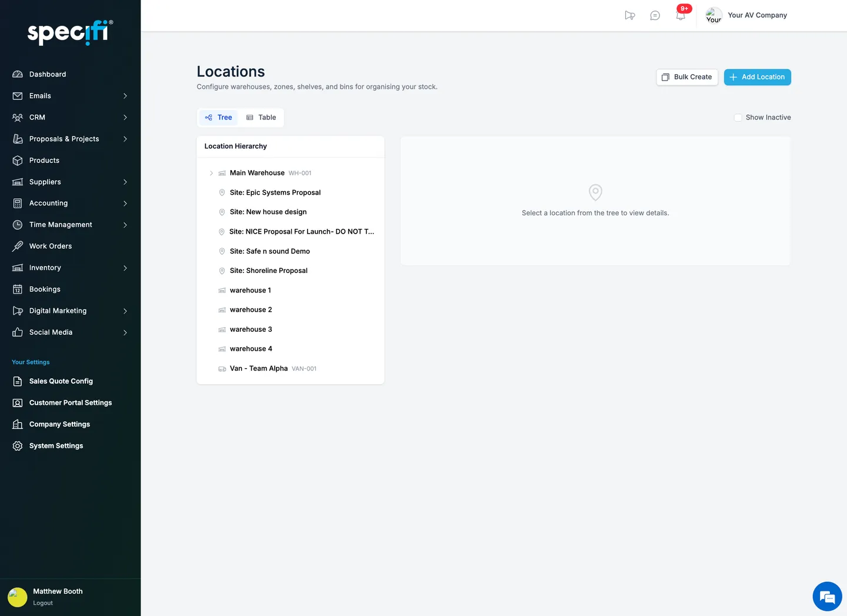Expand the Social Media chevron
The height and width of the screenshot is (616, 847).
pos(125,332)
